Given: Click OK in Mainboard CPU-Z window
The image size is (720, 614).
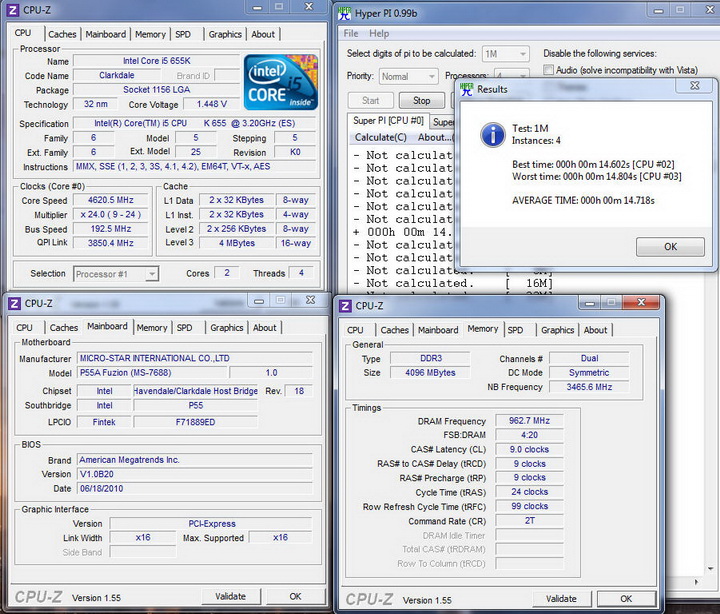Looking at the screenshot, I should coord(295,597).
